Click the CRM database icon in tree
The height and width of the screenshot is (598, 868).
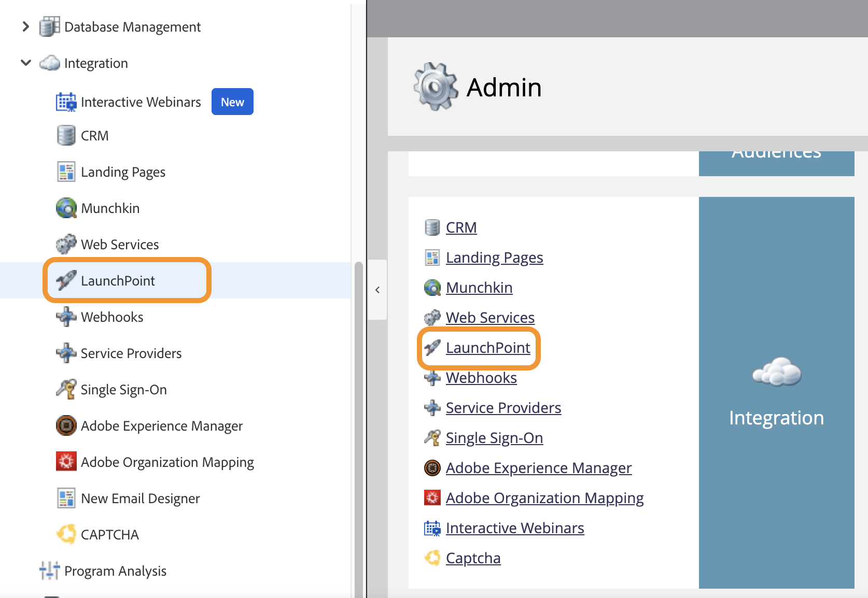tap(66, 136)
